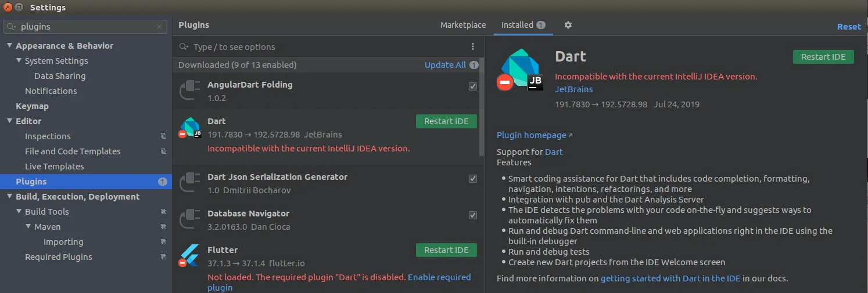Click Downloaded (9 of 13 enabled) header
The height and width of the screenshot is (293, 868).
point(237,65)
